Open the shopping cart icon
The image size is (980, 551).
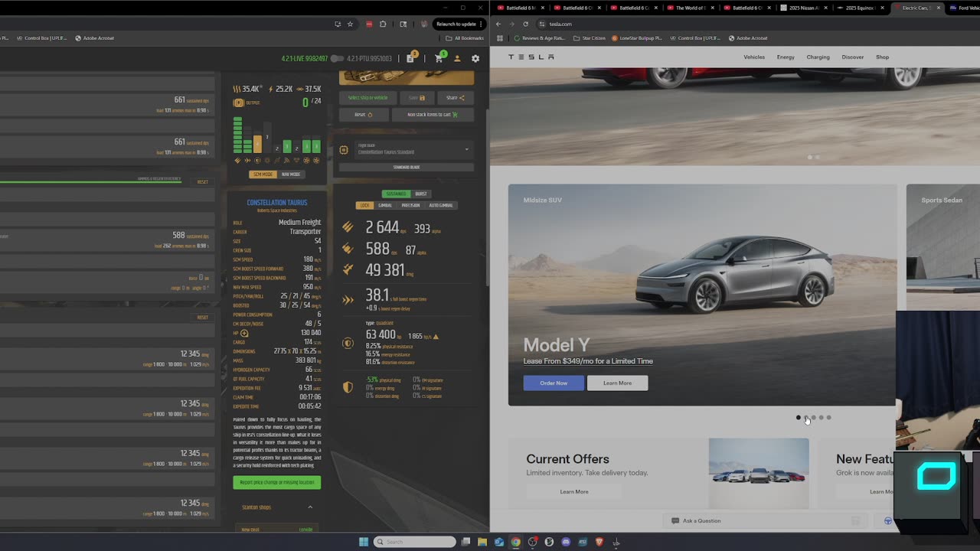click(439, 58)
